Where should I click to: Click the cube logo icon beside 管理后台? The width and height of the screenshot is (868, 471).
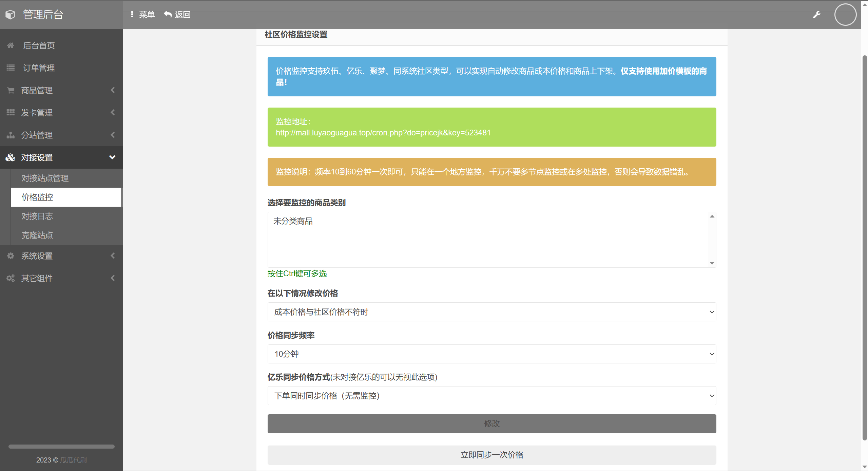tap(11, 15)
